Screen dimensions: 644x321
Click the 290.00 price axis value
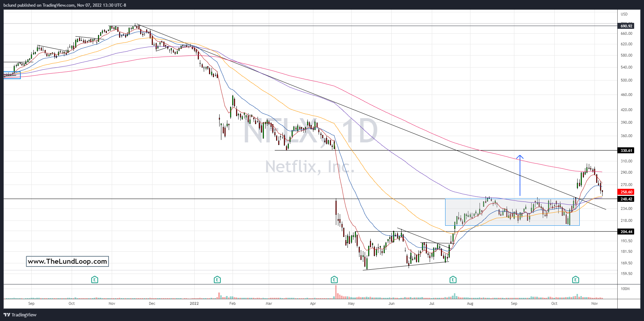[626, 172]
